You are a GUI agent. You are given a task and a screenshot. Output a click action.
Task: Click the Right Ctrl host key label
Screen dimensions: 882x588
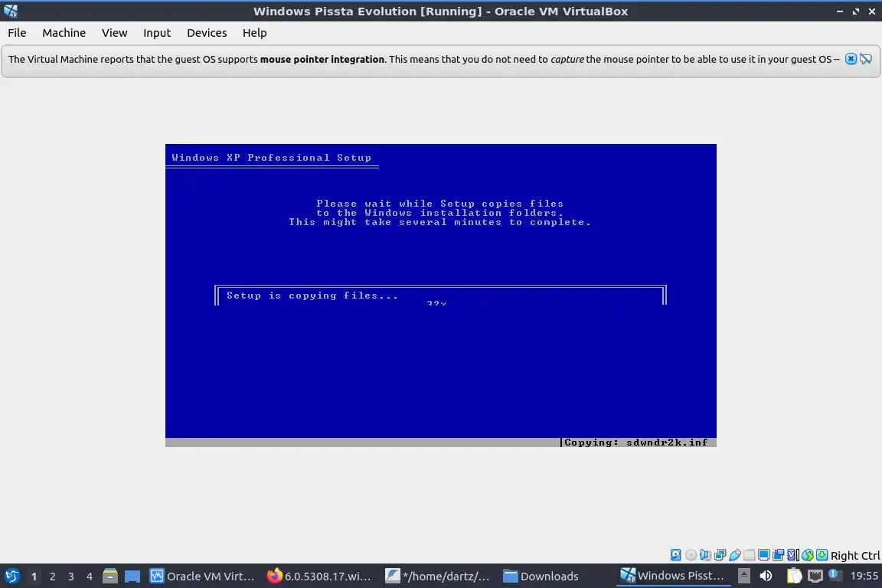(855, 556)
